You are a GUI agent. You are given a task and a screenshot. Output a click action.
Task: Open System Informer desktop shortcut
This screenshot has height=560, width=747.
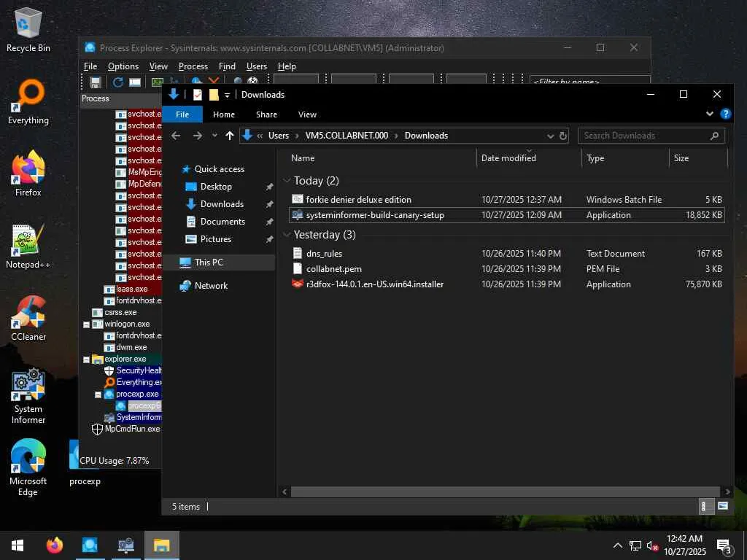28,396
